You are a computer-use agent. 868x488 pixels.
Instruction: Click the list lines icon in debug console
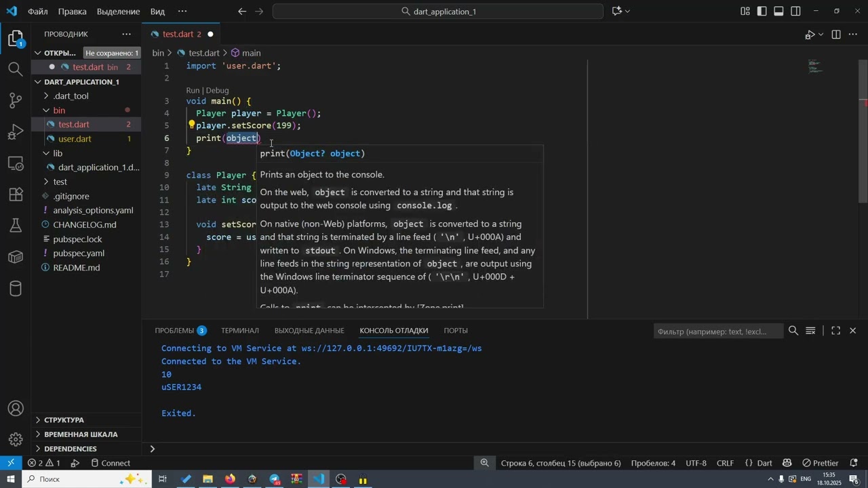[810, 331]
